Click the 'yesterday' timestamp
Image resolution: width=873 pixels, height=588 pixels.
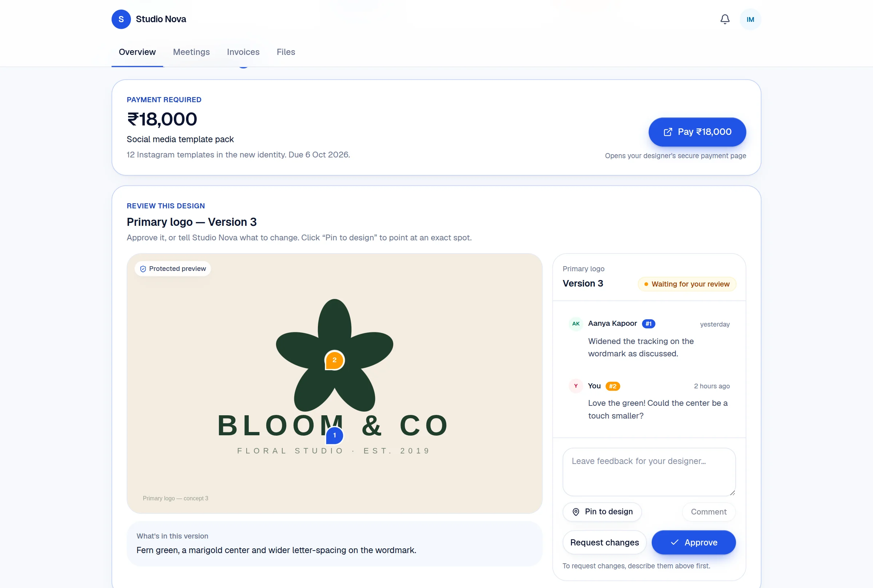point(714,324)
